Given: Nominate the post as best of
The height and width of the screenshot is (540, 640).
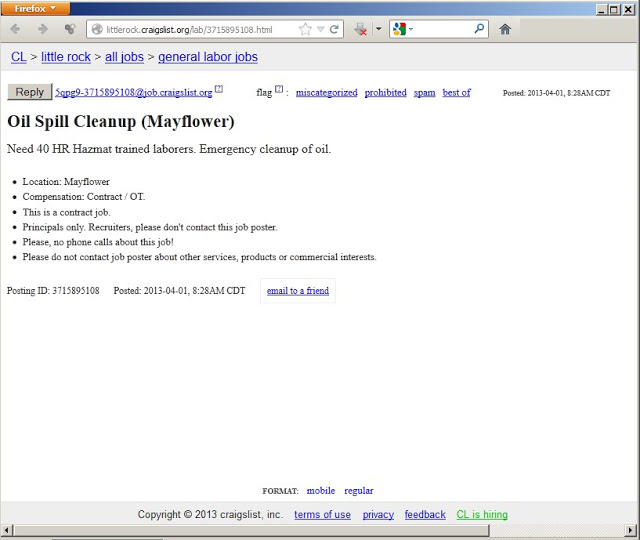Looking at the screenshot, I should [x=456, y=93].
